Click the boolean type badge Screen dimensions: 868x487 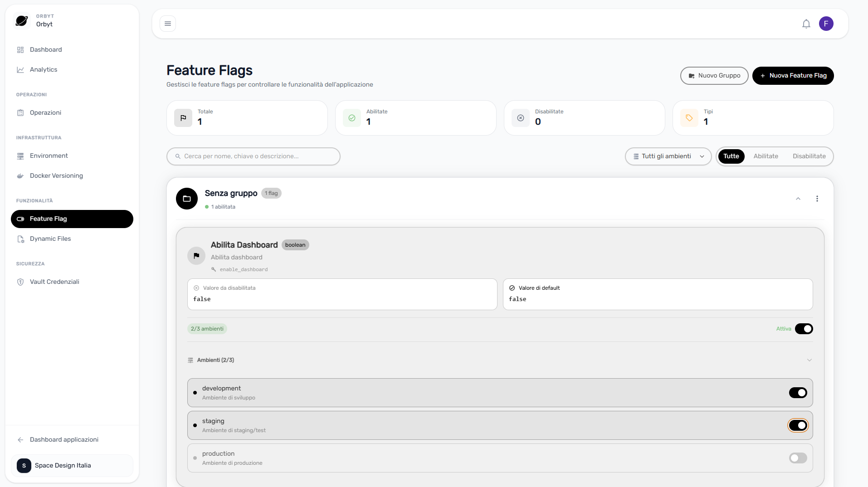click(x=295, y=245)
